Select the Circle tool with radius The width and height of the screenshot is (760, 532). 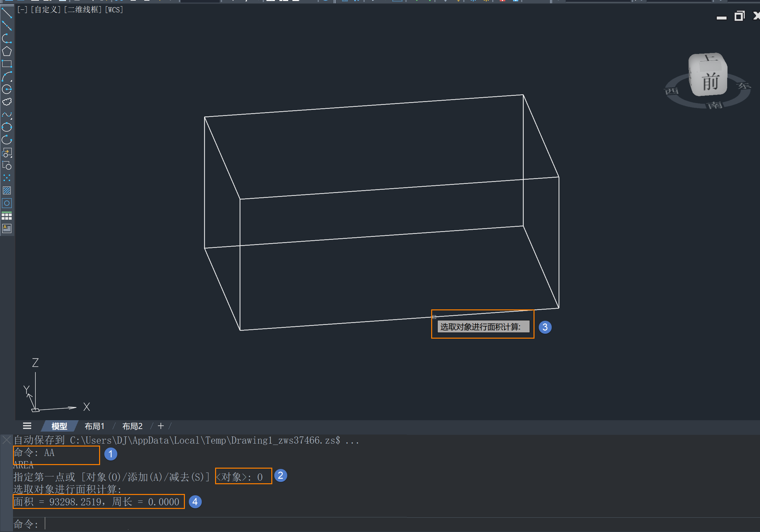(x=6, y=89)
